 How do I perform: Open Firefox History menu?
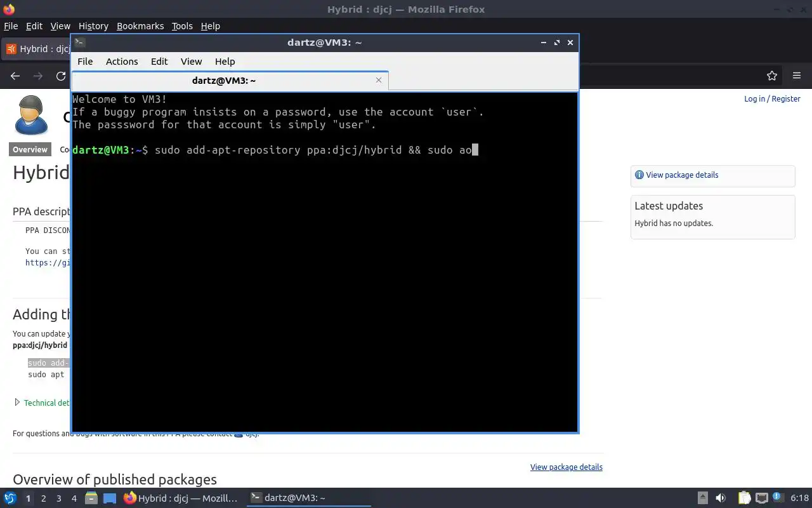pos(93,26)
